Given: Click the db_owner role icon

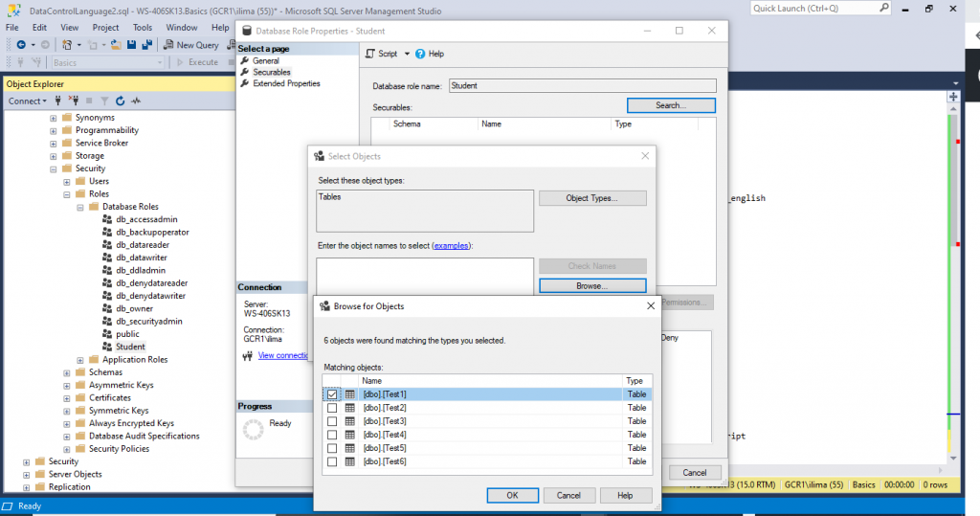Looking at the screenshot, I should [x=107, y=308].
